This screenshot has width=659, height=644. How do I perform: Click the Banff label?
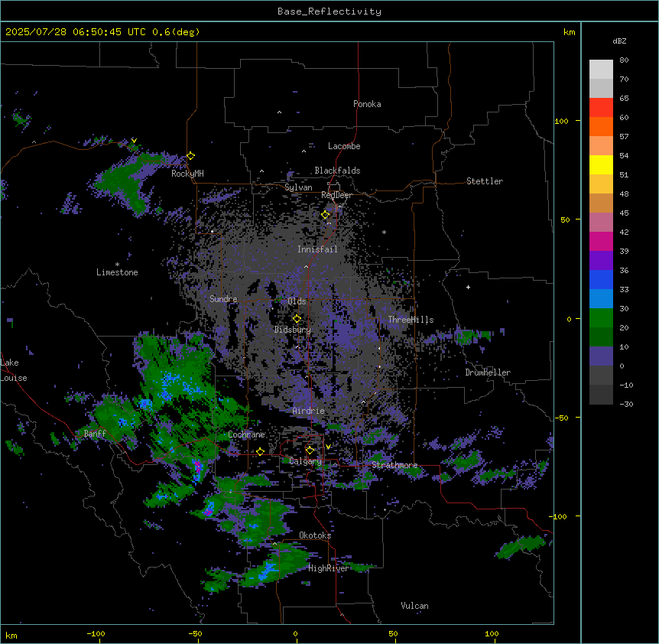pos(95,434)
